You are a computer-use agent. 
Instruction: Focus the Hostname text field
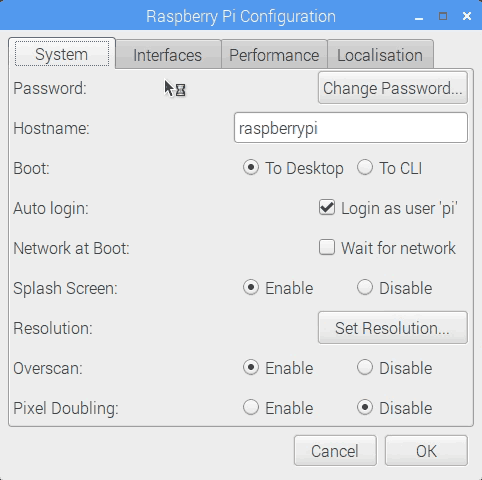[351, 128]
